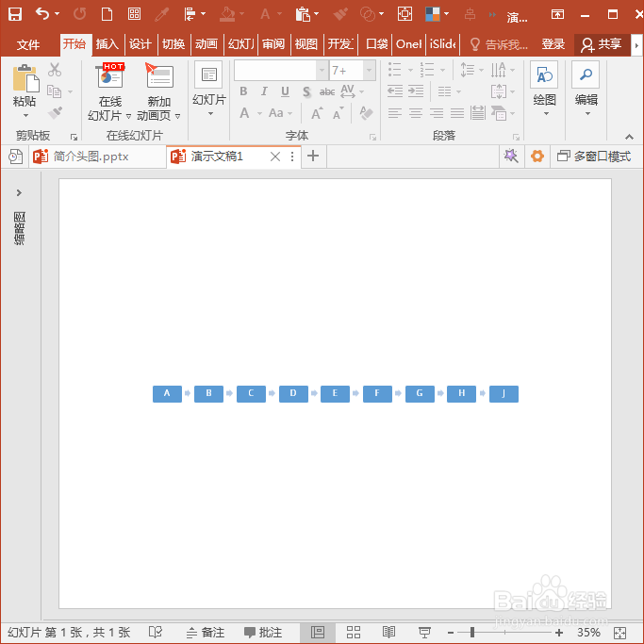Click the clear formatting eraser icon

(x=366, y=113)
